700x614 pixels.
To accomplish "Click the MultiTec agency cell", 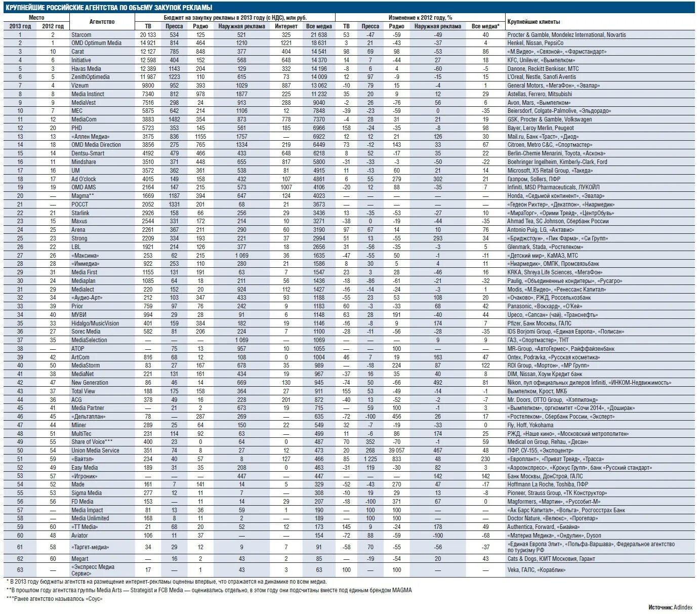I will [81, 434].
